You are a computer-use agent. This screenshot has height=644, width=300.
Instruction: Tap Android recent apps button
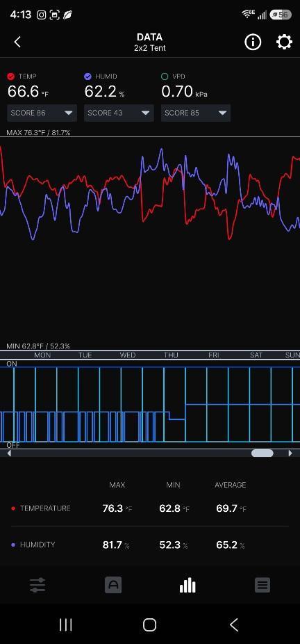[65, 625]
